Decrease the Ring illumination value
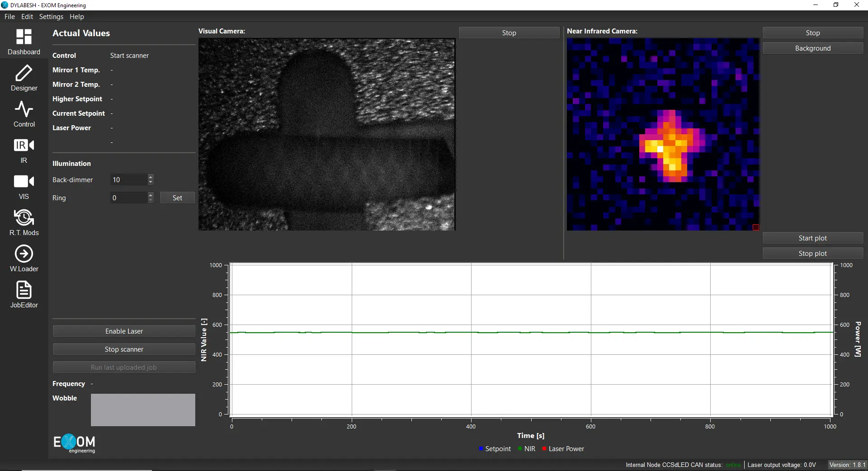 coord(151,200)
